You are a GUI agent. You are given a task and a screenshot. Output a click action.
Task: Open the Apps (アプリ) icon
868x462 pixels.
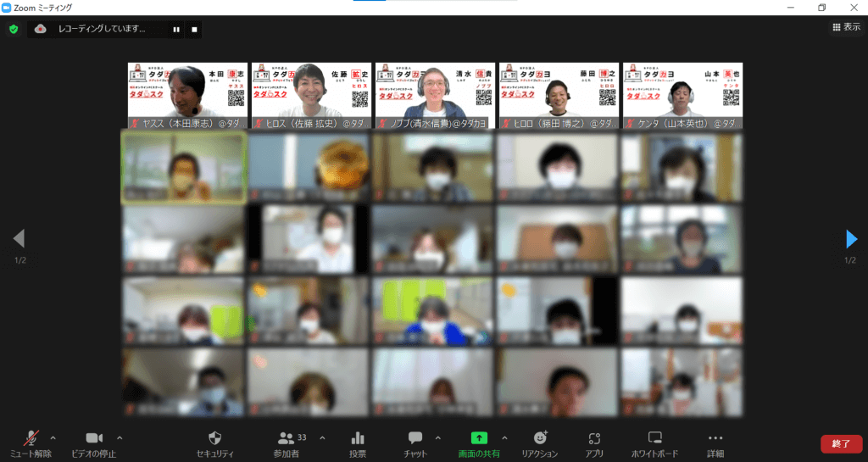593,443
